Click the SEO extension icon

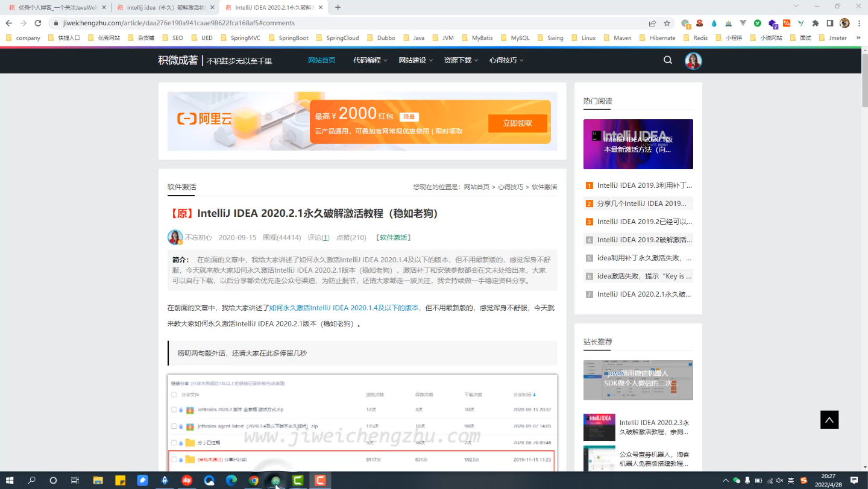pos(700,23)
